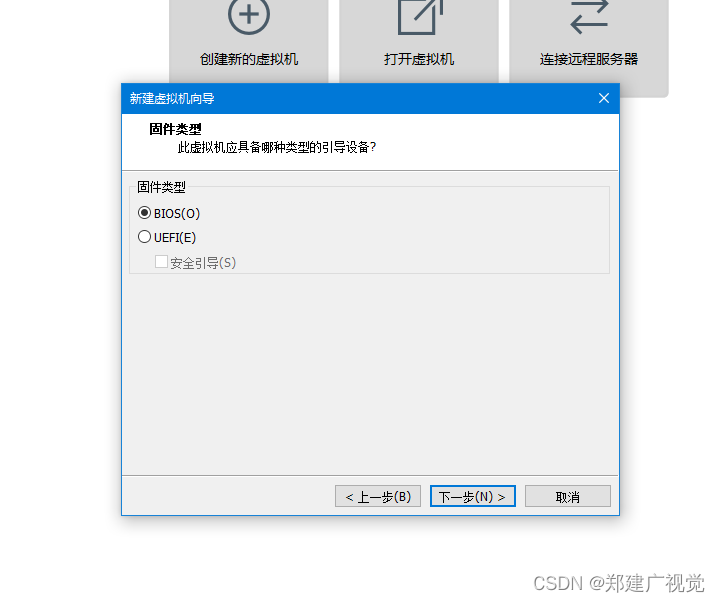Click the BIOS(O) option label

(177, 214)
